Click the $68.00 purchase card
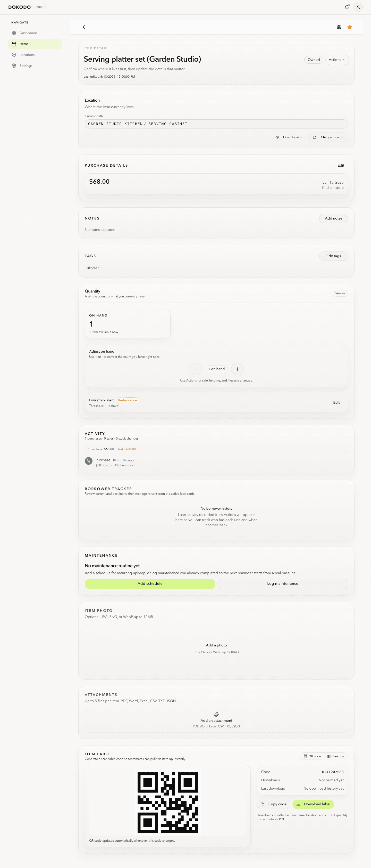Viewport: 371px width, 868px height. pos(216,184)
